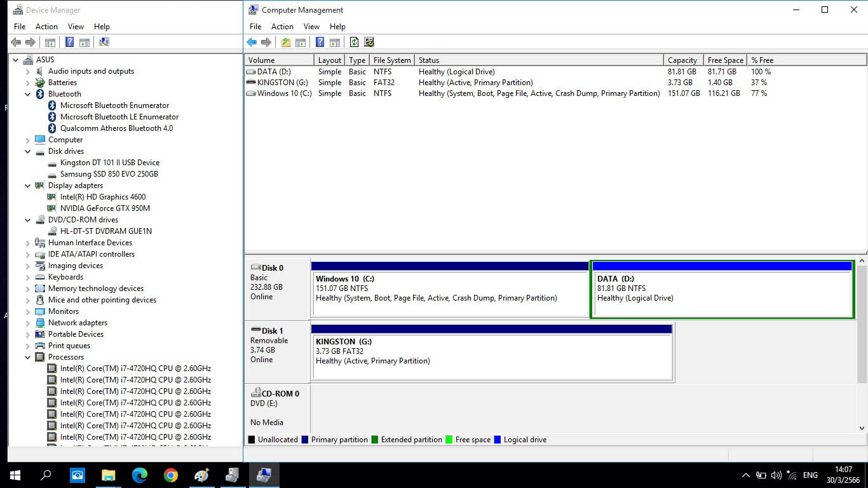868x488 pixels.
Task: Click Back arrow in Device Manager toolbar
Action: (16, 42)
